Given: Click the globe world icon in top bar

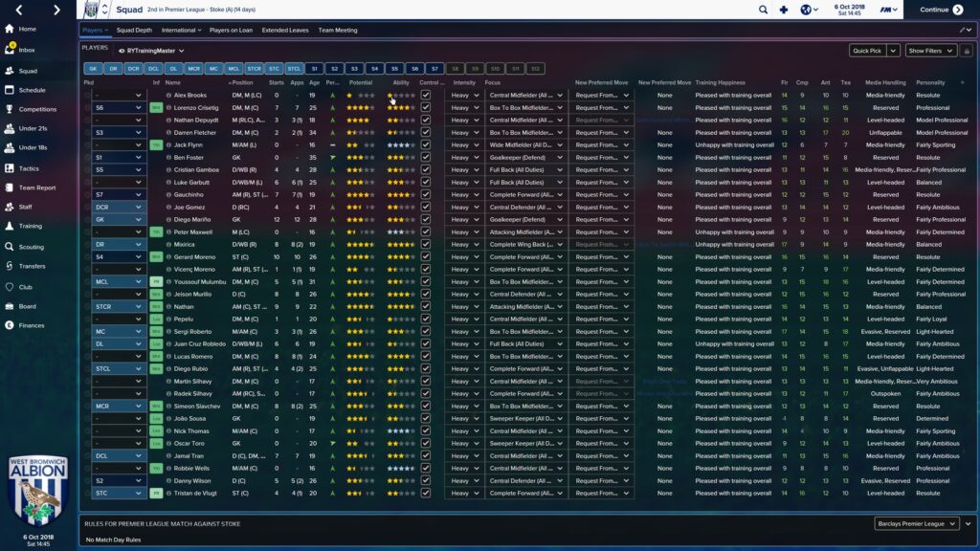Looking at the screenshot, I should click(x=807, y=10).
